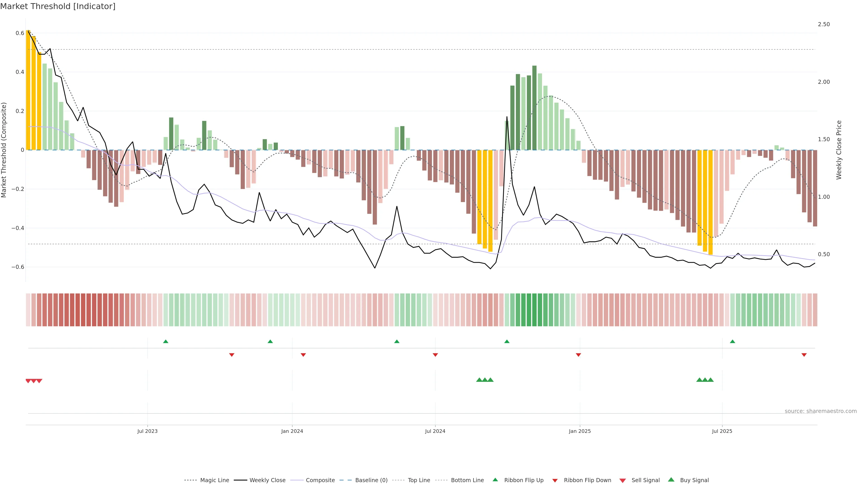Image resolution: width=868 pixels, height=488 pixels.
Task: Hide the Composite line via legend
Action: pyautogui.click(x=320, y=480)
